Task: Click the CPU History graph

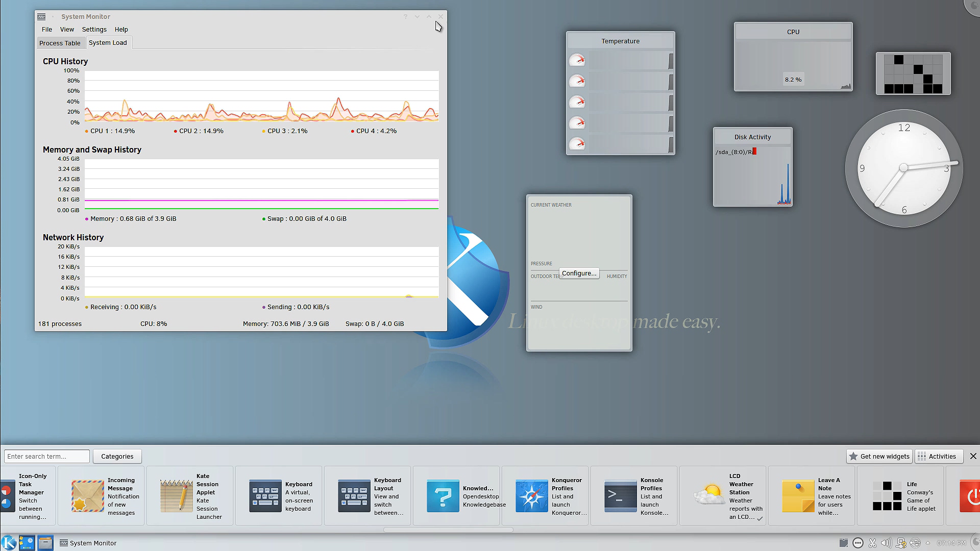Action: [x=261, y=96]
